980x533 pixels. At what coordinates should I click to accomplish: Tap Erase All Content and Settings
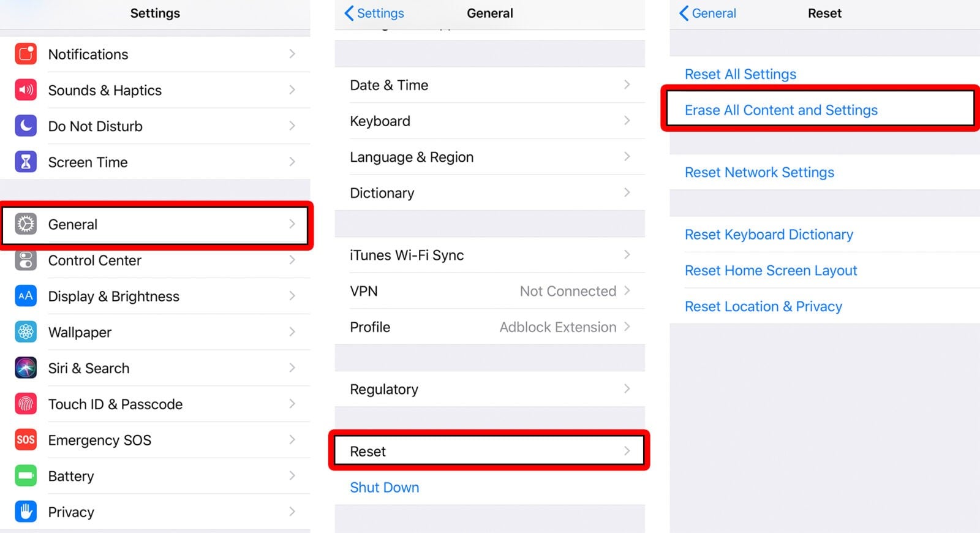(x=781, y=110)
